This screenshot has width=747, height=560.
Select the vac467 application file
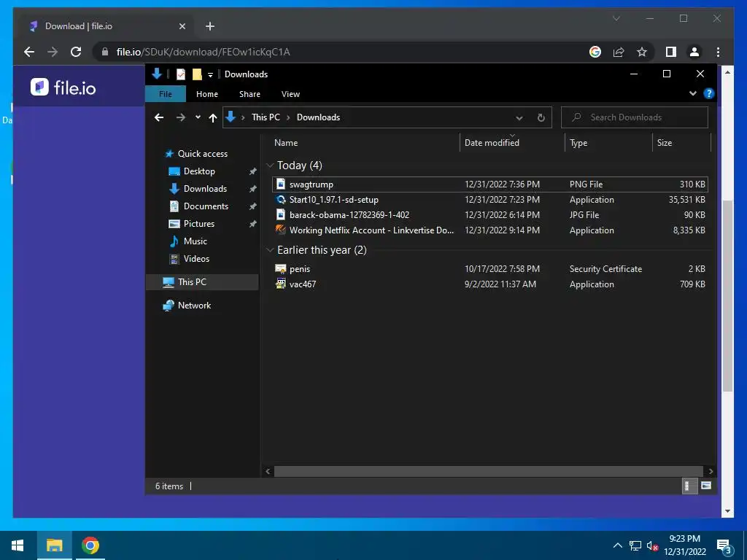point(490,284)
